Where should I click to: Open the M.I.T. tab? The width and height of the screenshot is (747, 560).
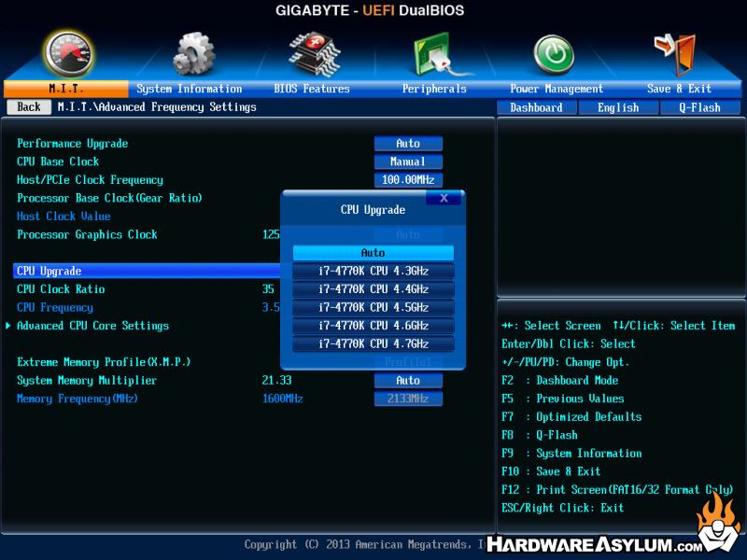coord(65,89)
